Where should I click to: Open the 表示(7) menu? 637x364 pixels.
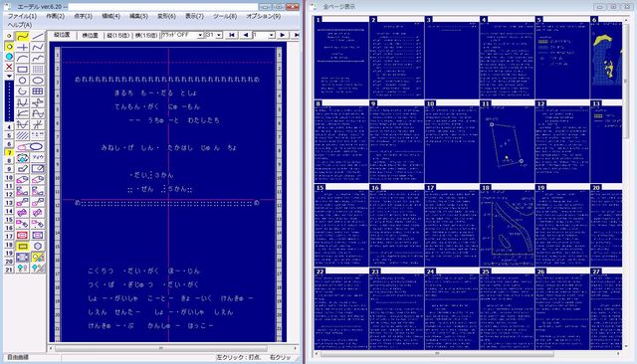tap(194, 16)
